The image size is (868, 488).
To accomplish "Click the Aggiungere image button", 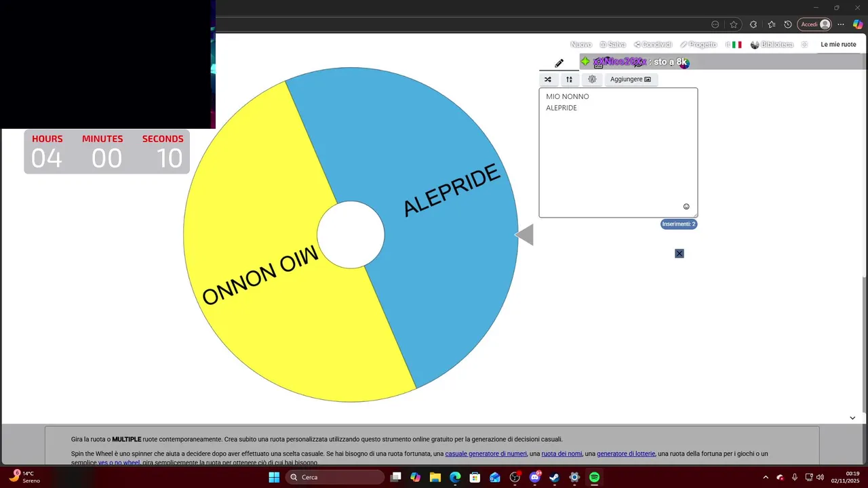I will coord(631,79).
